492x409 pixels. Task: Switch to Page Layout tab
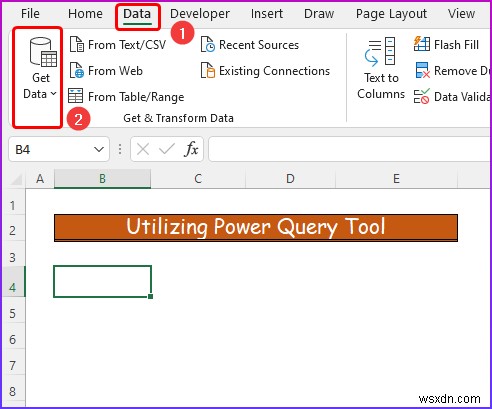coord(391,14)
